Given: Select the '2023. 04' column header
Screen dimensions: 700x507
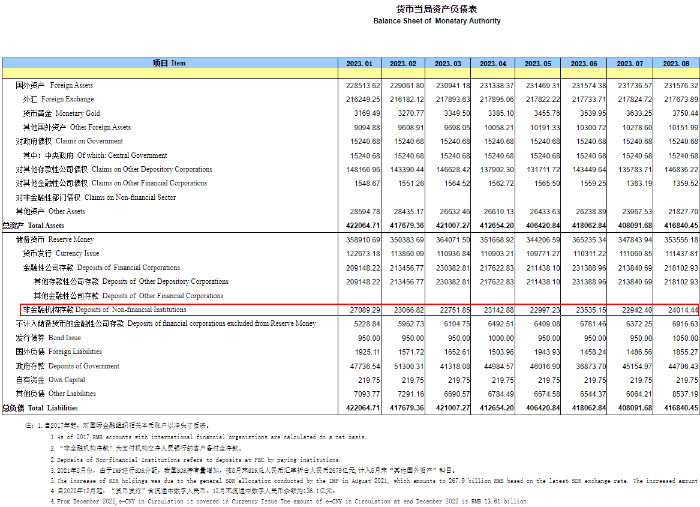Looking at the screenshot, I should (493, 63).
